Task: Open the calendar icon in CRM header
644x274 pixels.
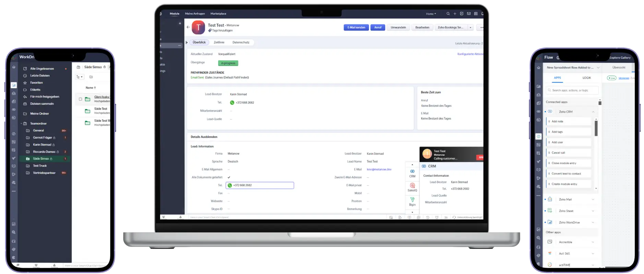Action: tap(476, 14)
